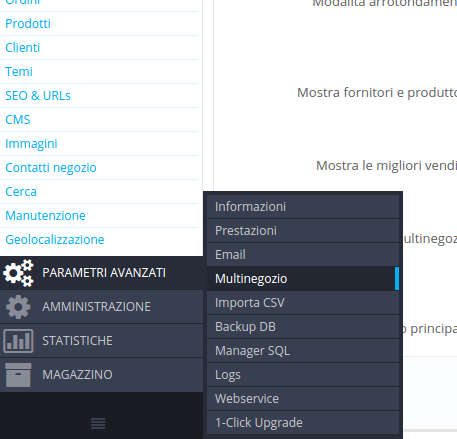Choose Prestazioni from the submenu

[303, 231]
